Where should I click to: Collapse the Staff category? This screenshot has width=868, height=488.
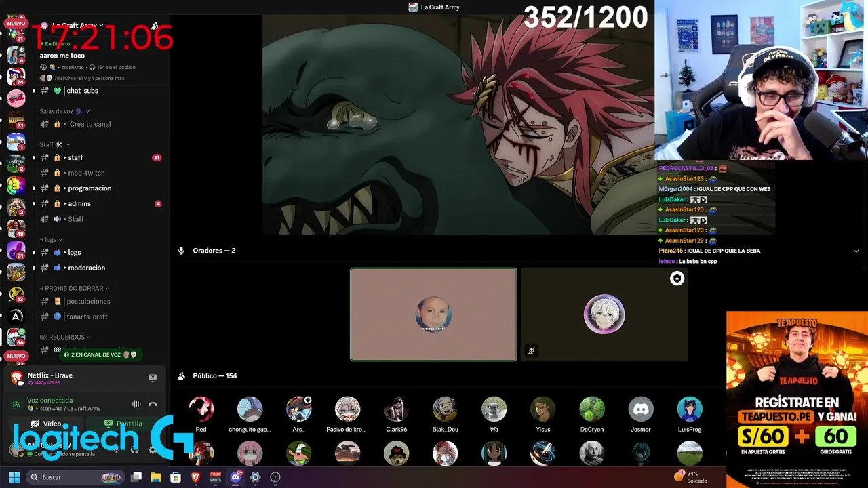[54, 144]
